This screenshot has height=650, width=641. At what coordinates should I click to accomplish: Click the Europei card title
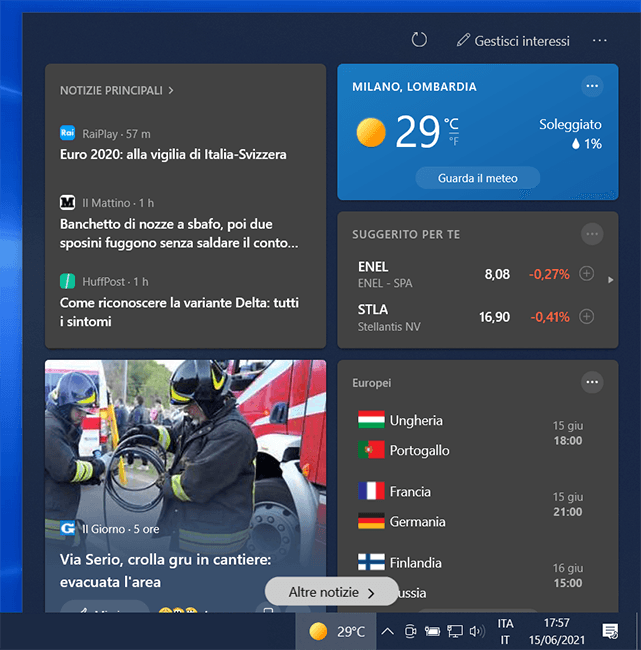(x=371, y=383)
